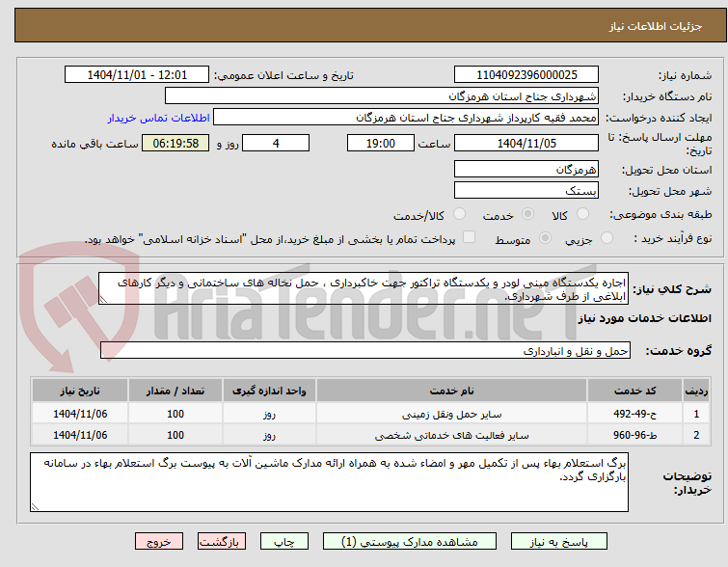The height and width of the screenshot is (567, 728).
Task: Click the deadline date field 1404/11/05
Action: point(526,143)
